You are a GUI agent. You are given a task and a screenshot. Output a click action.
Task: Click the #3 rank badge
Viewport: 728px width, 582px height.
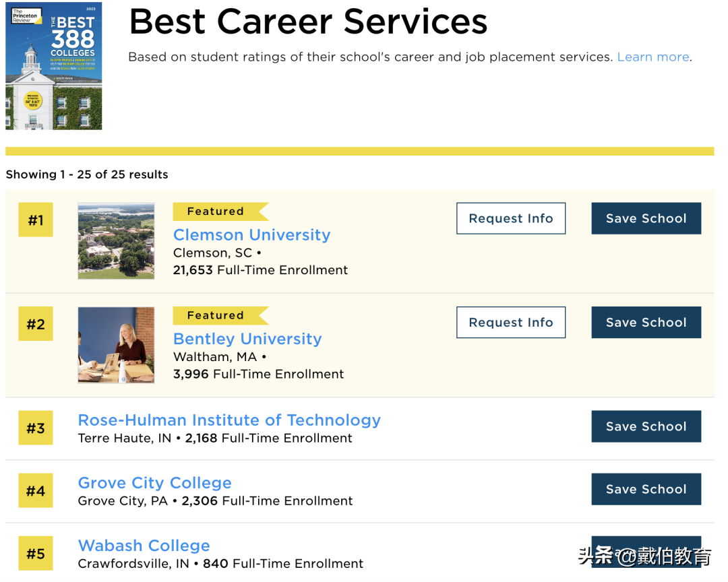point(36,428)
